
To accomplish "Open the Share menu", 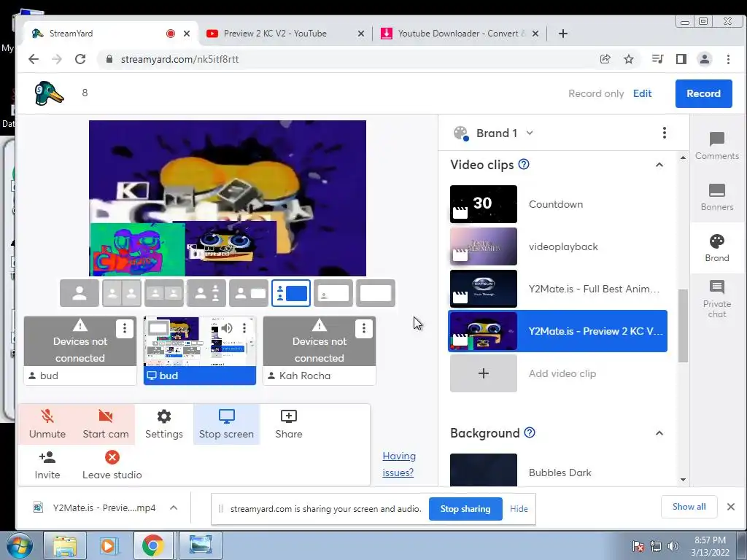I will tap(289, 424).
